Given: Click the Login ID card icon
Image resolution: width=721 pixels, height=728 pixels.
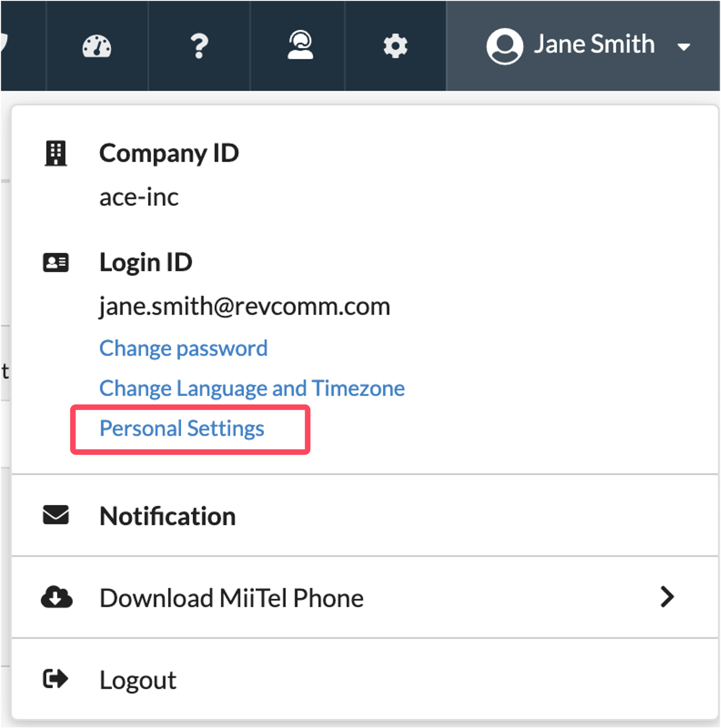Looking at the screenshot, I should (x=56, y=263).
